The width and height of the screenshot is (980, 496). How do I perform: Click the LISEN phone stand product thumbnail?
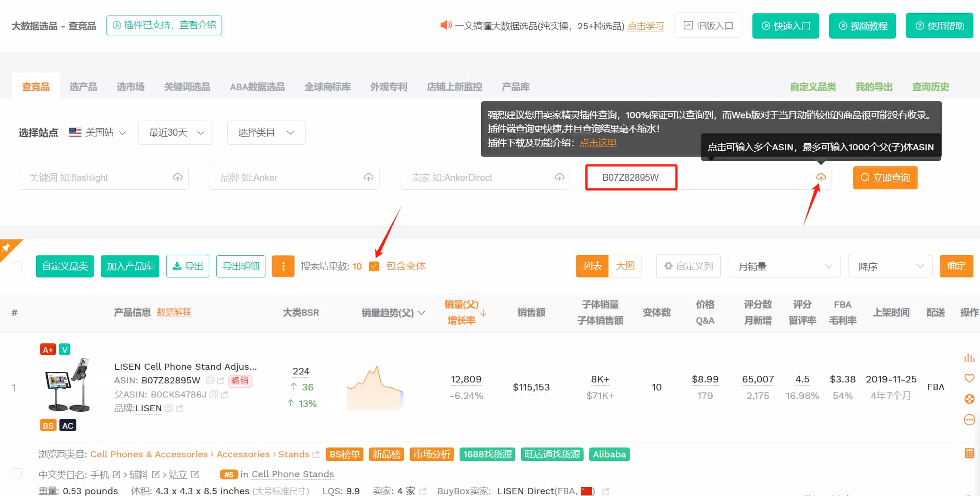pos(67,385)
